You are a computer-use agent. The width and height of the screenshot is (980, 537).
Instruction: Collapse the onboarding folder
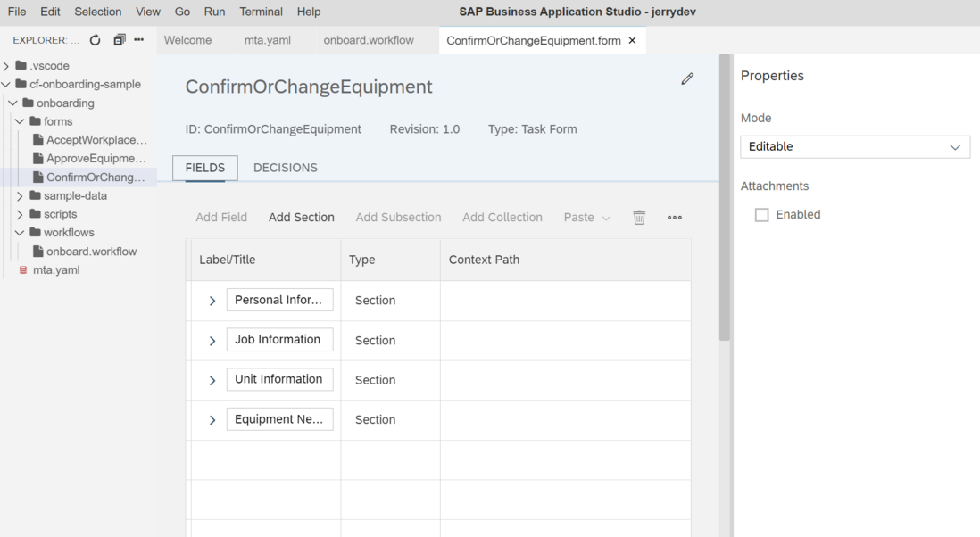coord(13,103)
